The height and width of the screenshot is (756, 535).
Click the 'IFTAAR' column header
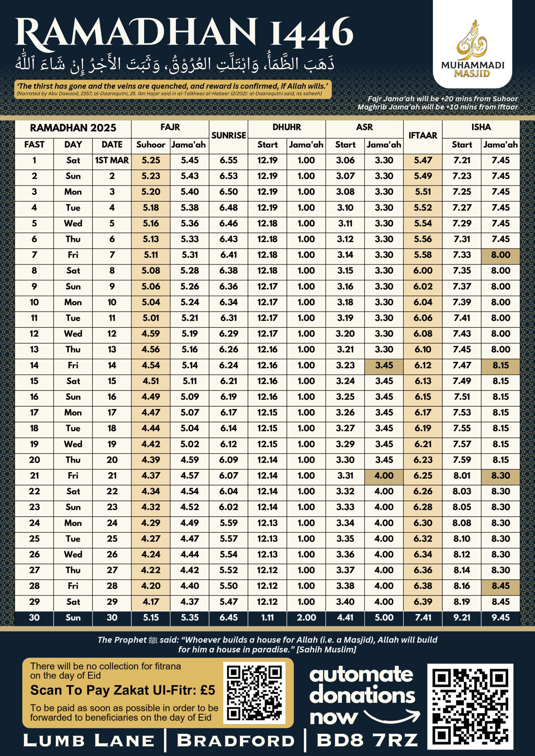click(423, 135)
